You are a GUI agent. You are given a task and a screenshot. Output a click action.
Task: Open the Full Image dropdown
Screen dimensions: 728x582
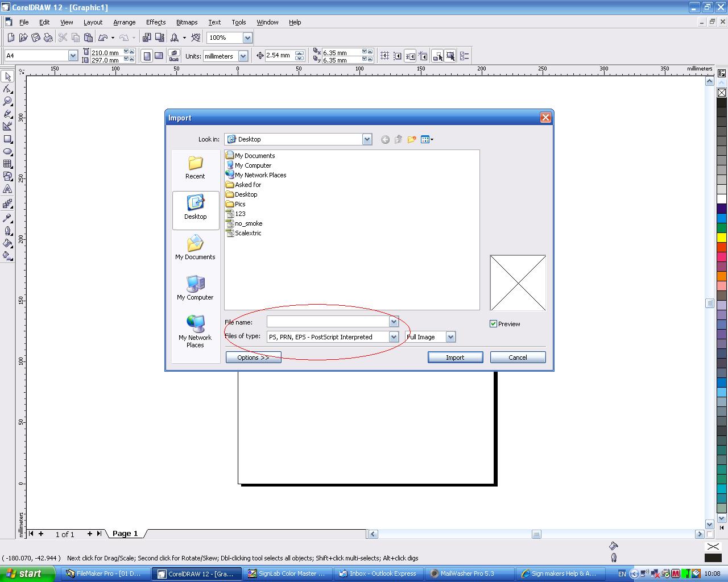click(x=450, y=337)
